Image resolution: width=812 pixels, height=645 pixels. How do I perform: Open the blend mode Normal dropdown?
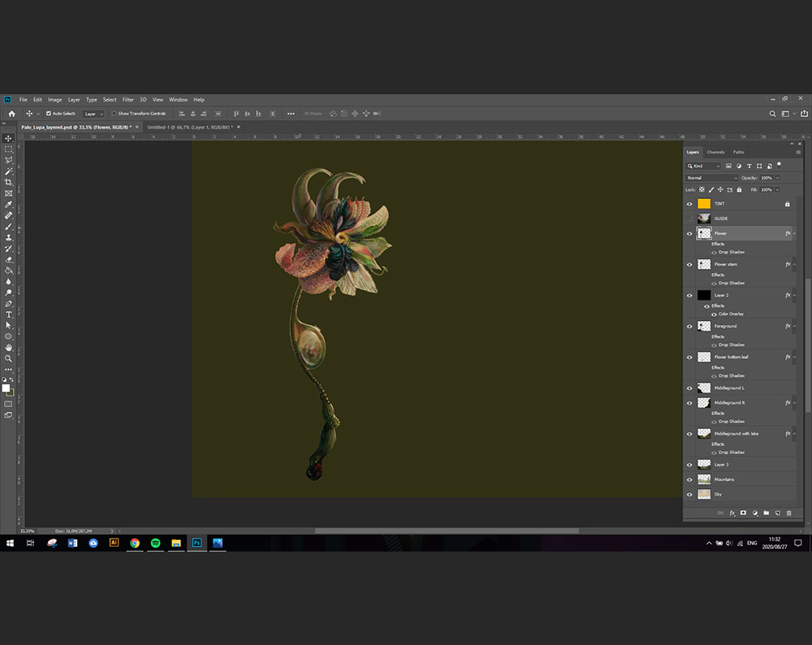point(712,178)
